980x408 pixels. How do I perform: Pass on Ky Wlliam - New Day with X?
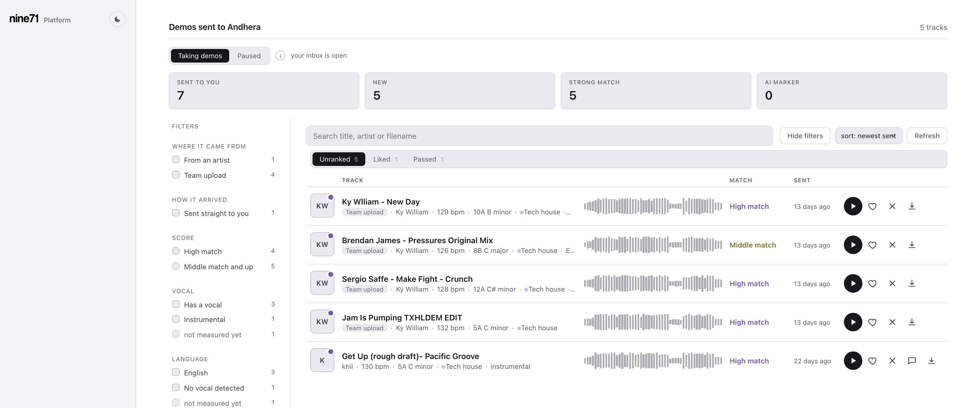pos(892,206)
